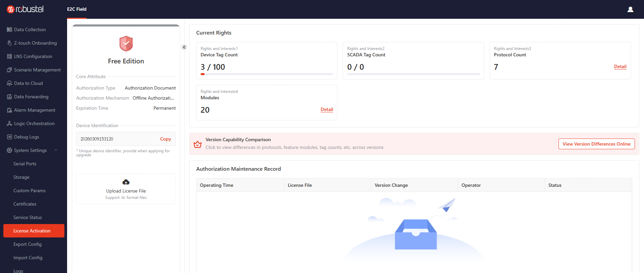Click the Modules value 20
644x273 pixels.
(205, 110)
